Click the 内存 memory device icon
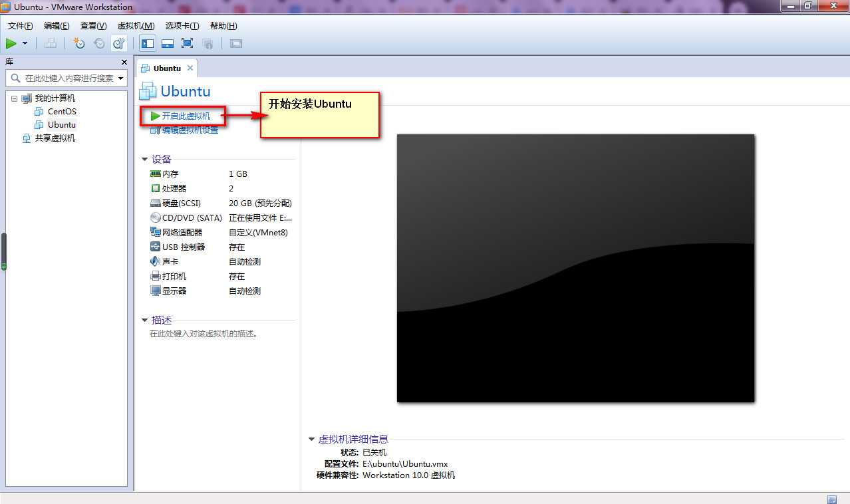The width and height of the screenshot is (850, 504). coord(156,174)
